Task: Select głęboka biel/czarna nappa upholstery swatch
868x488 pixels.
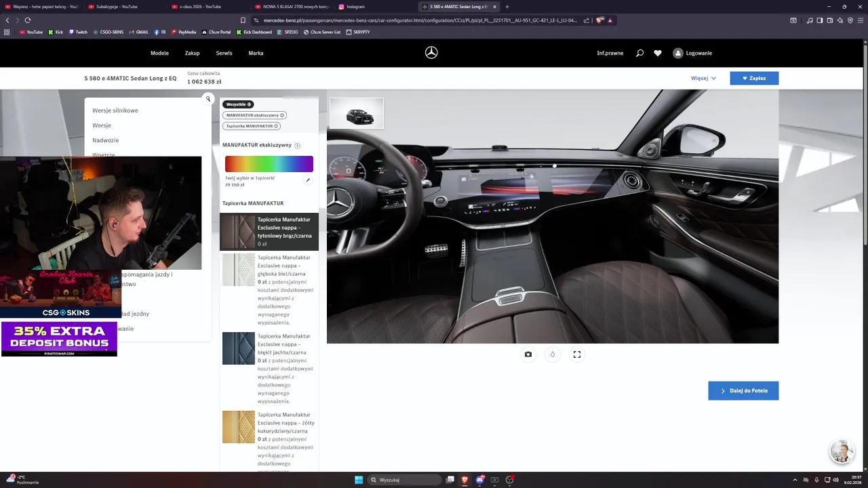Action: 239,270
